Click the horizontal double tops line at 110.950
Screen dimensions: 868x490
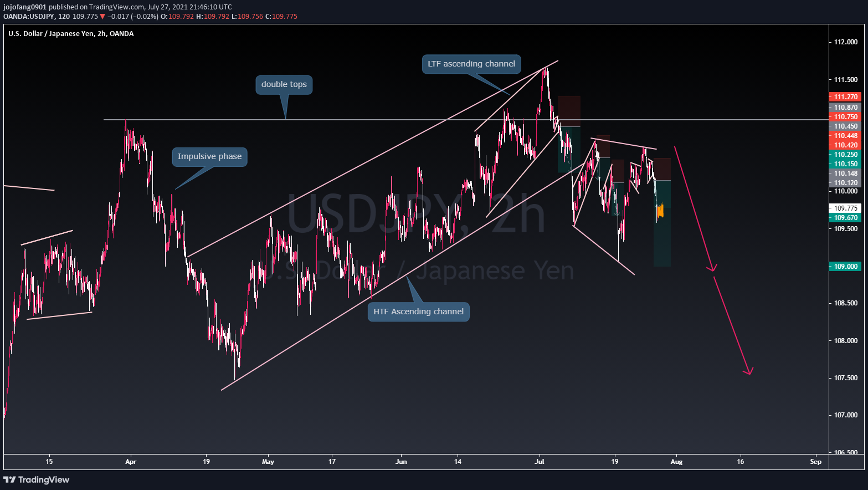(465, 120)
